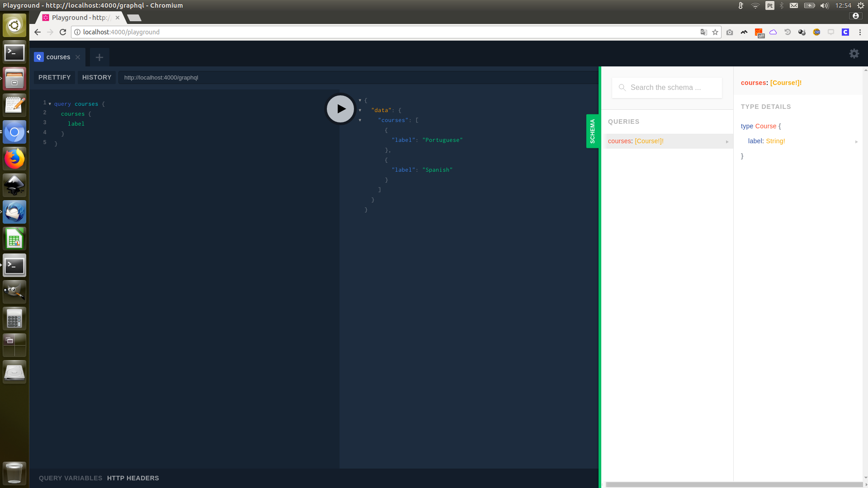This screenshot has width=868, height=488.
Task: Click the schema search field
Action: [667, 88]
